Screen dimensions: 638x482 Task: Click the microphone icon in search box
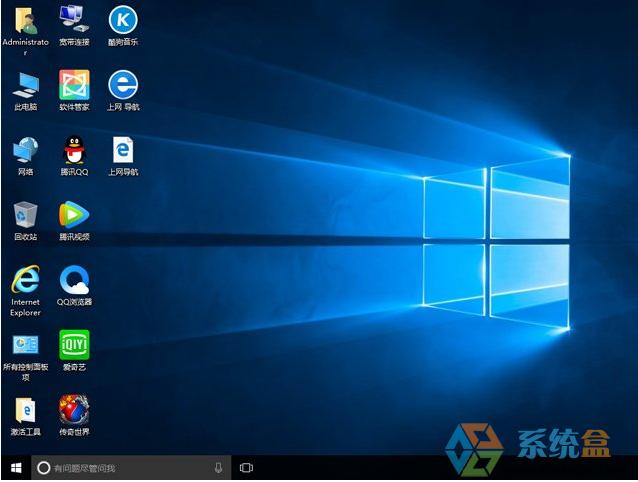(218, 468)
